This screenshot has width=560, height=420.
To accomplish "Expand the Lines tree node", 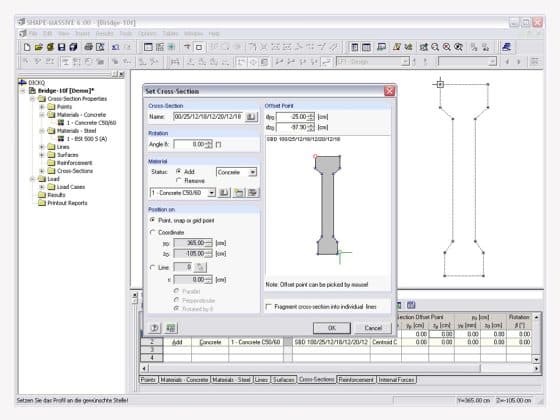I will (42, 147).
